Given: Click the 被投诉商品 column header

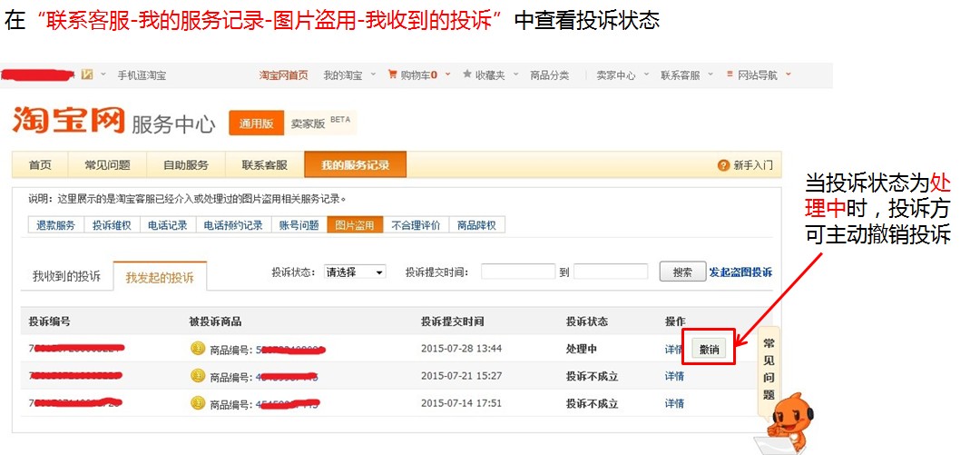Looking at the screenshot, I should click(215, 321).
